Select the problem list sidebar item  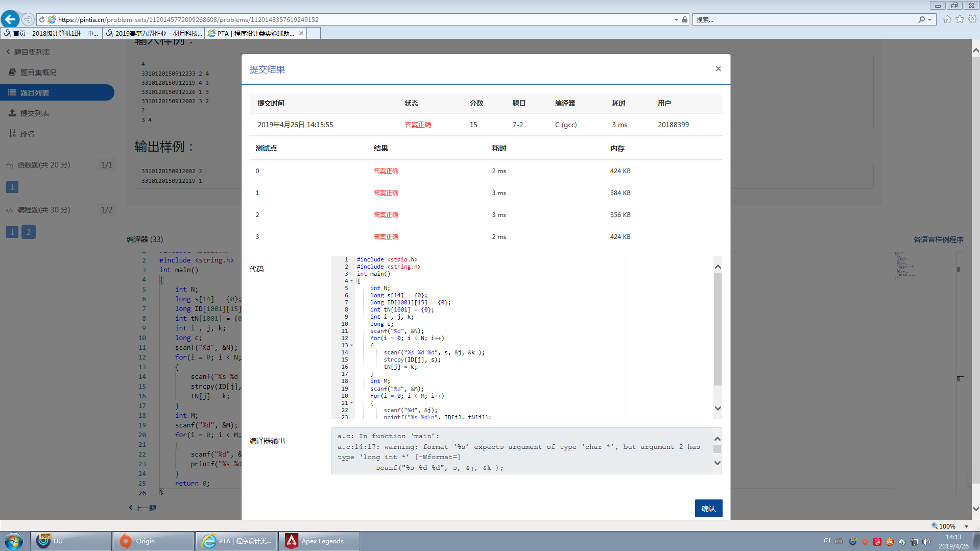pyautogui.click(x=57, y=92)
